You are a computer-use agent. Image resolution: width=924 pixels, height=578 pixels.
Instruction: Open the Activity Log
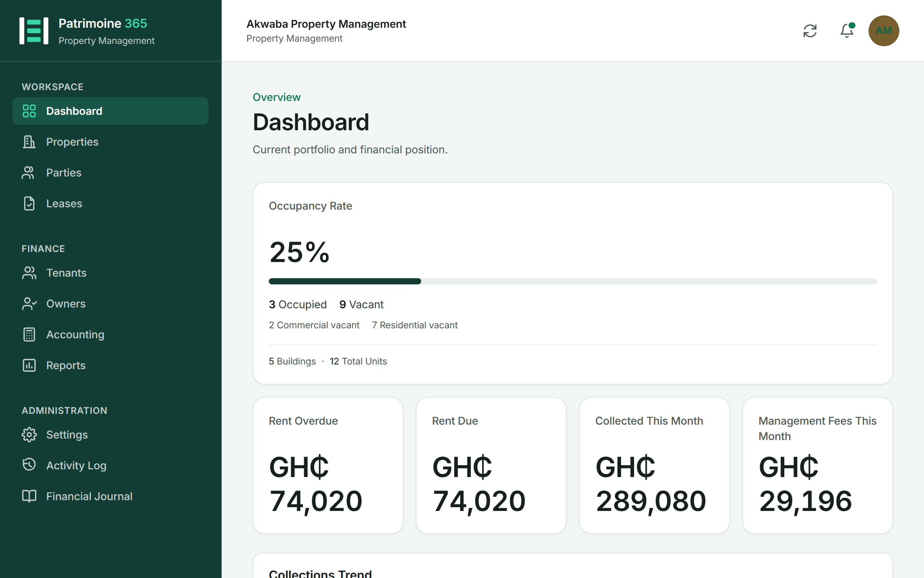point(110,465)
